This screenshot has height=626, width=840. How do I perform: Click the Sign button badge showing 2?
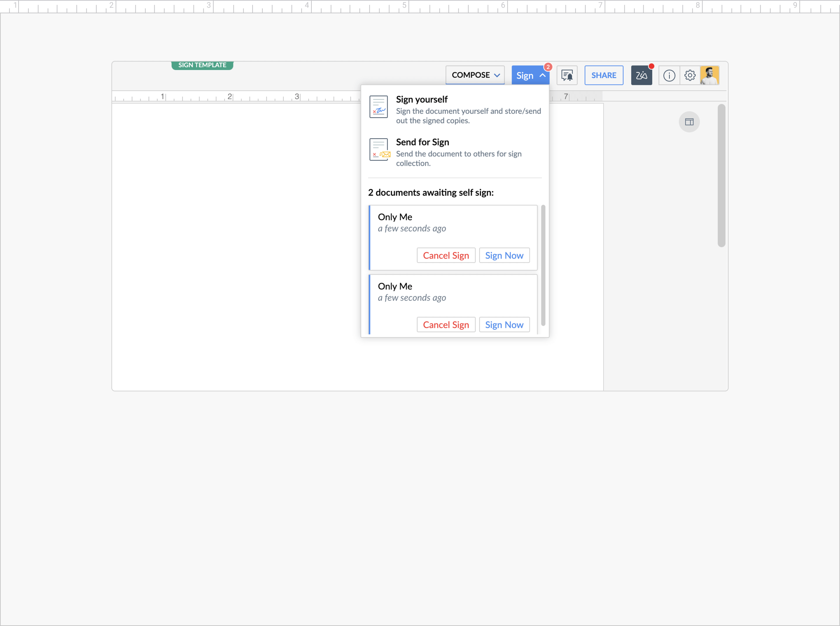click(x=548, y=67)
